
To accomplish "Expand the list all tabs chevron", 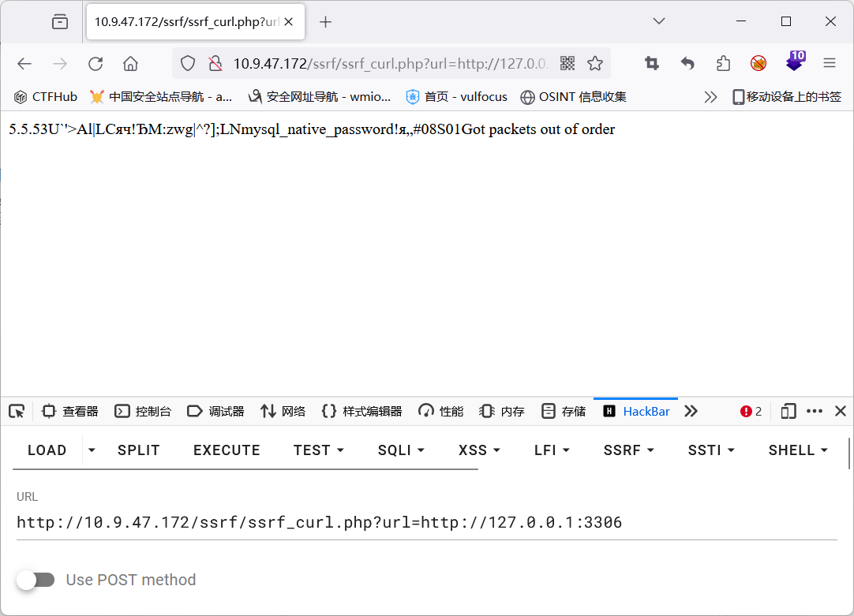I will coord(659,21).
